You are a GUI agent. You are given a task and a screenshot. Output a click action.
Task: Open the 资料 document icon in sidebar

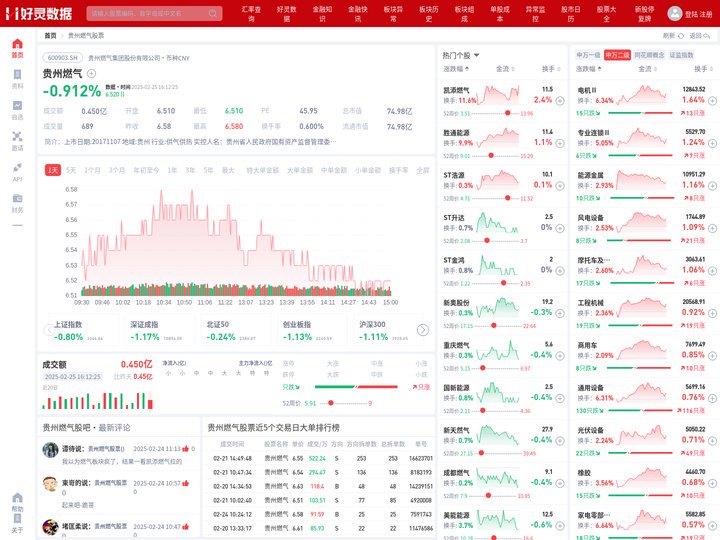tap(17, 75)
